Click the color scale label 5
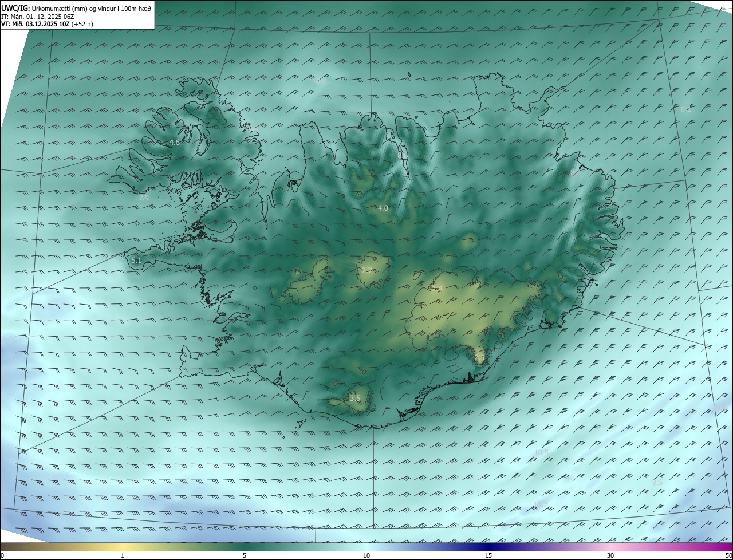This screenshot has width=733, height=560. click(245, 556)
